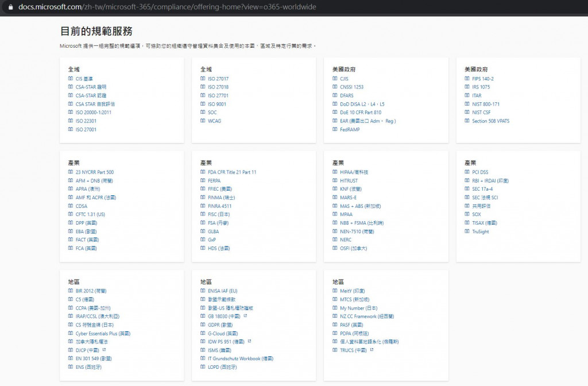Click the book icon next to SOX
588x386 pixels.
(467, 214)
